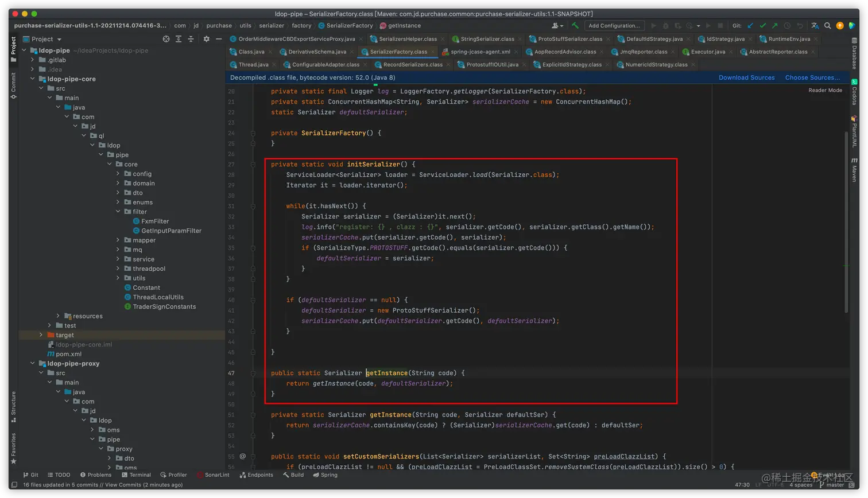Expand the resources folder
This screenshot has width=868, height=498.
coord(58,316)
